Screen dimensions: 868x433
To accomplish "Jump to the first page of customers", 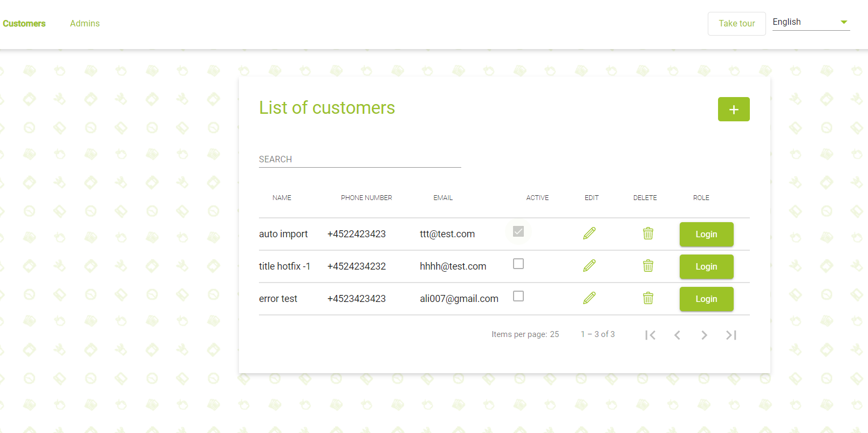I will click(x=650, y=335).
